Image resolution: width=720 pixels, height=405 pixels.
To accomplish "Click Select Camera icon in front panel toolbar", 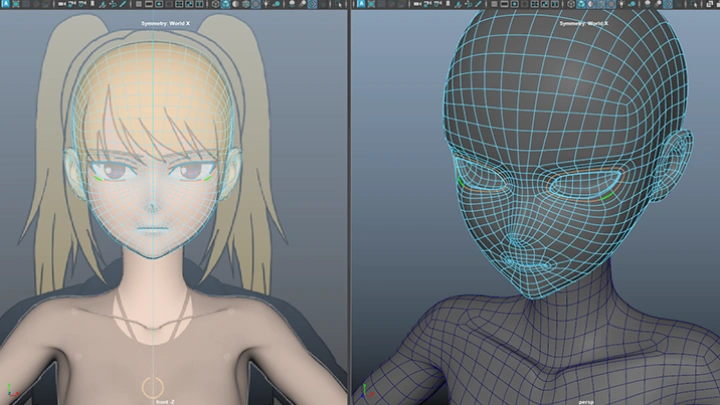I will [61, 4].
